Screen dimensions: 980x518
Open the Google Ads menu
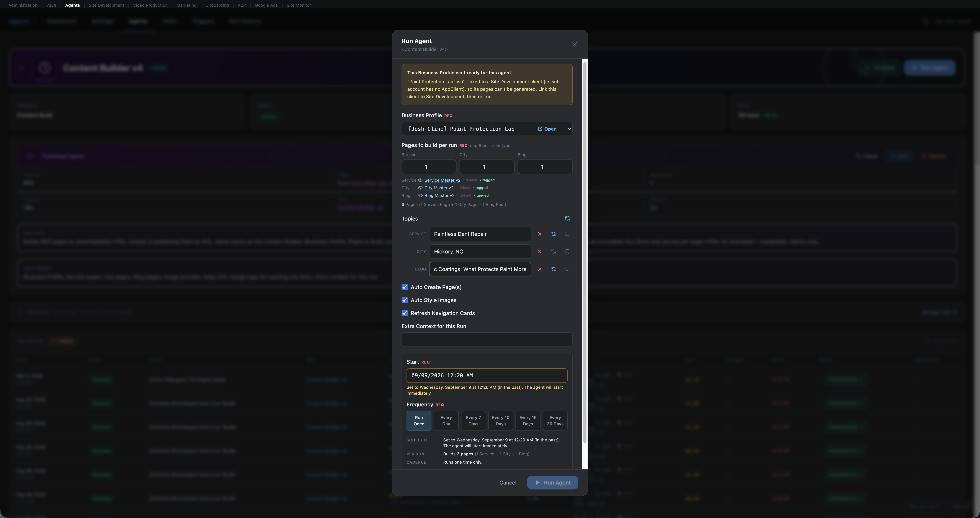266,5
